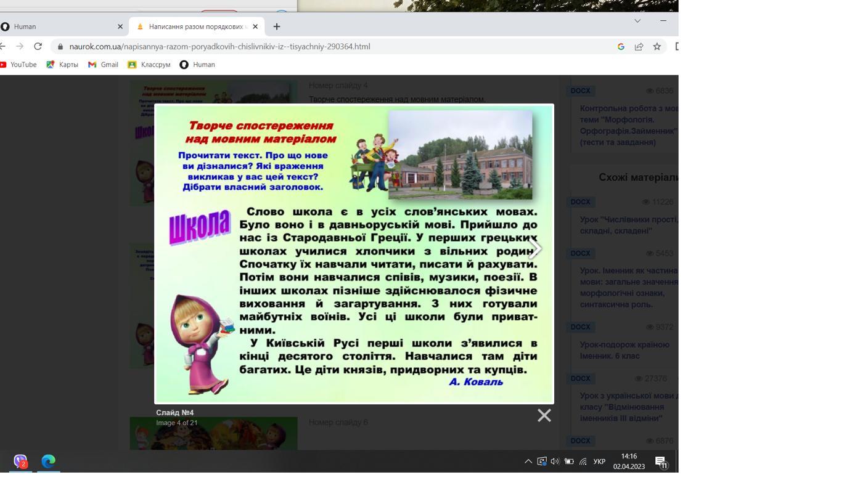This screenshot has height=488, width=868.
Task: Switch keyboard language УКР
Action: [x=599, y=461]
